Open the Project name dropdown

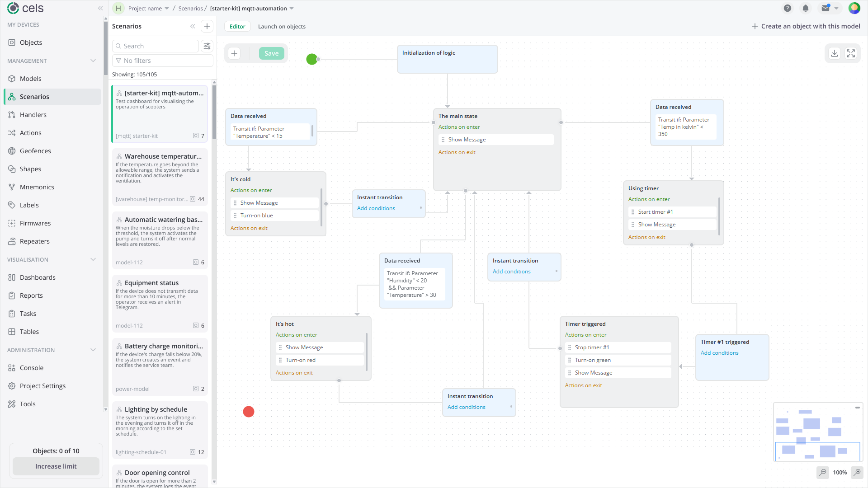click(148, 8)
